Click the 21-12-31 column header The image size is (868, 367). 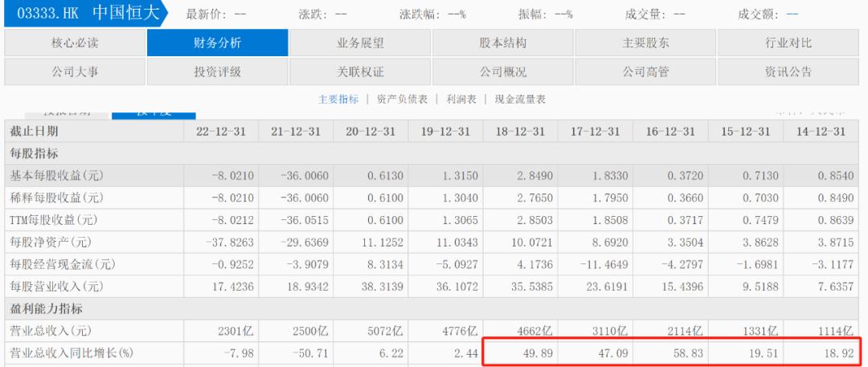296,132
